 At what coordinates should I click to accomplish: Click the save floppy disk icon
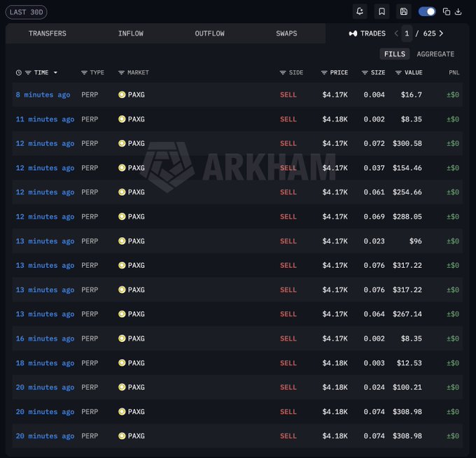click(404, 12)
